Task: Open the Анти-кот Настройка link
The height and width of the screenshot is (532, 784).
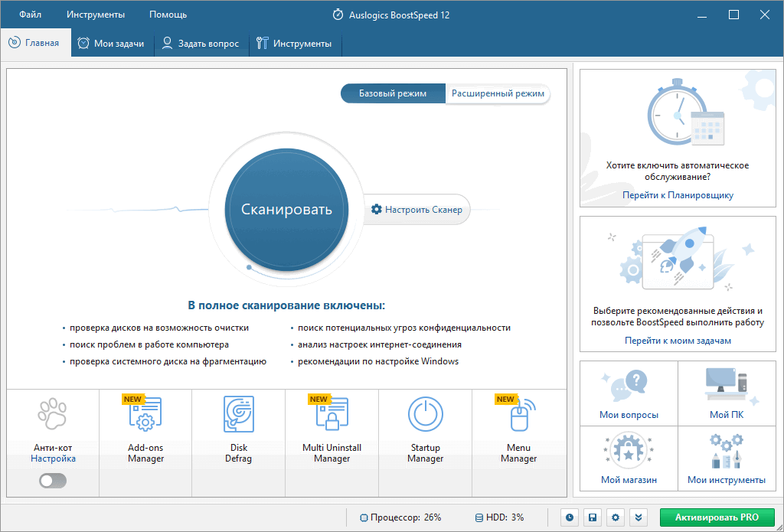Action: pos(53,459)
